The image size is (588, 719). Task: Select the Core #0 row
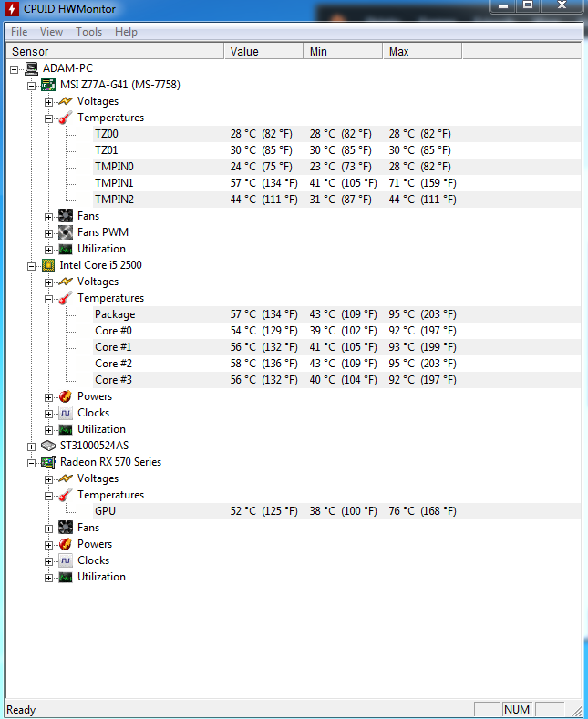point(337,331)
